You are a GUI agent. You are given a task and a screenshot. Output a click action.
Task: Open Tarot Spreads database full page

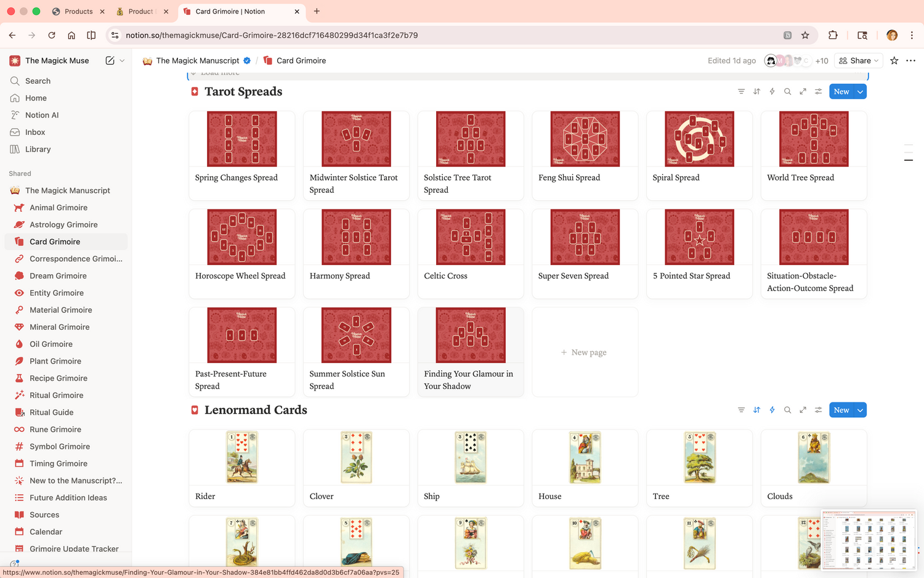[803, 91]
